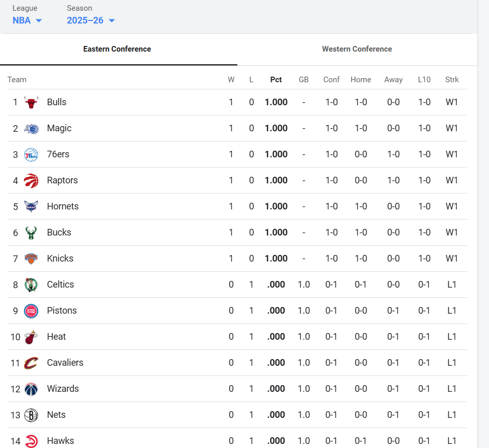Open the Hawks team name
This screenshot has width=489, height=448.
click(x=61, y=441)
